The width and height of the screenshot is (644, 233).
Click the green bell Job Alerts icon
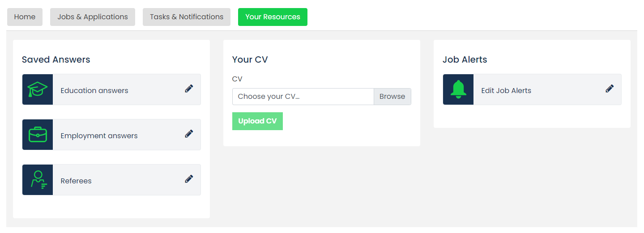click(458, 89)
